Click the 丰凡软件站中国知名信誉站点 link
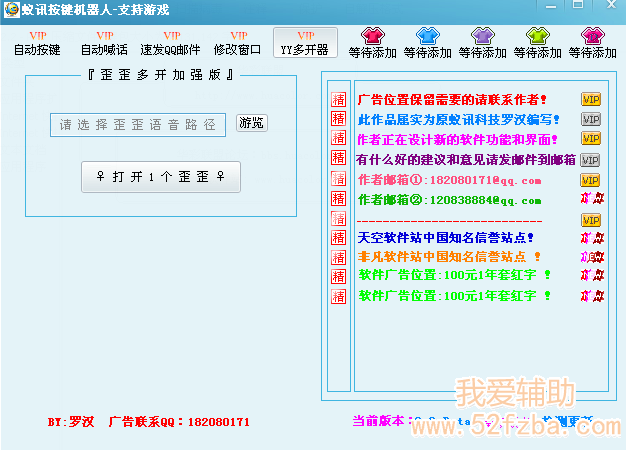Image resolution: width=626 pixels, height=450 pixels. pos(449,256)
